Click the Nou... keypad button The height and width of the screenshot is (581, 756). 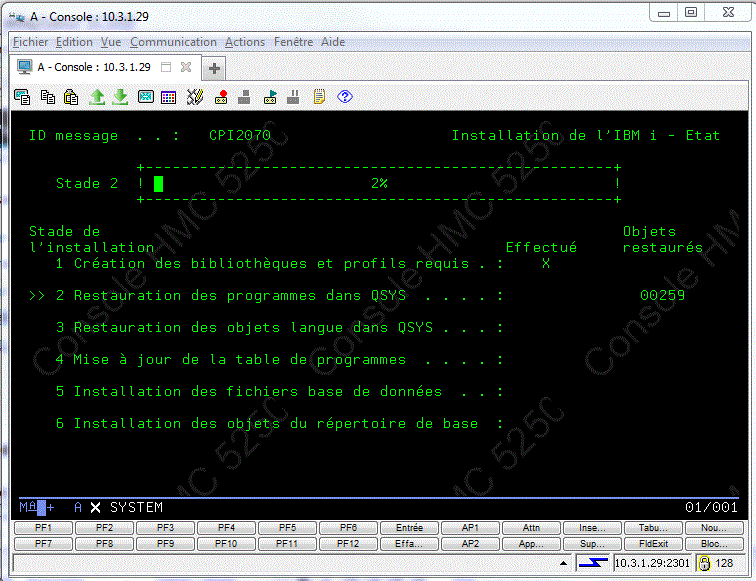click(714, 528)
